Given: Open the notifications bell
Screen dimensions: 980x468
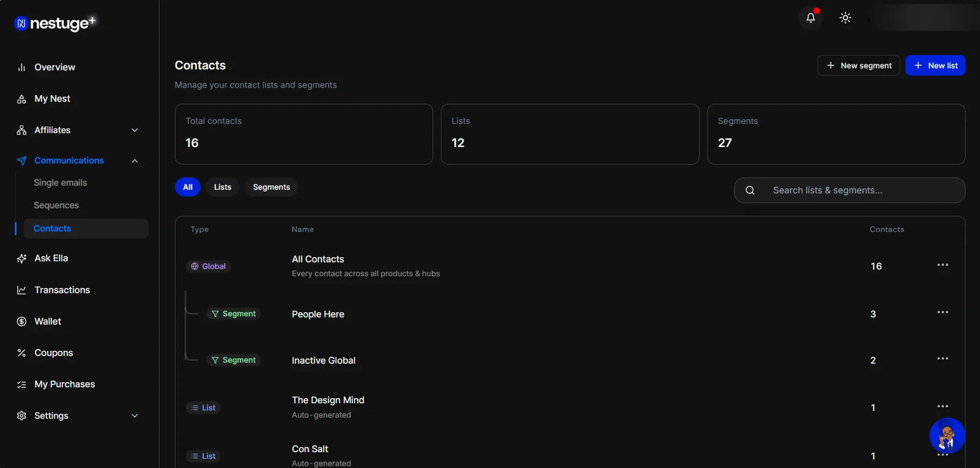Looking at the screenshot, I should click(x=810, y=18).
